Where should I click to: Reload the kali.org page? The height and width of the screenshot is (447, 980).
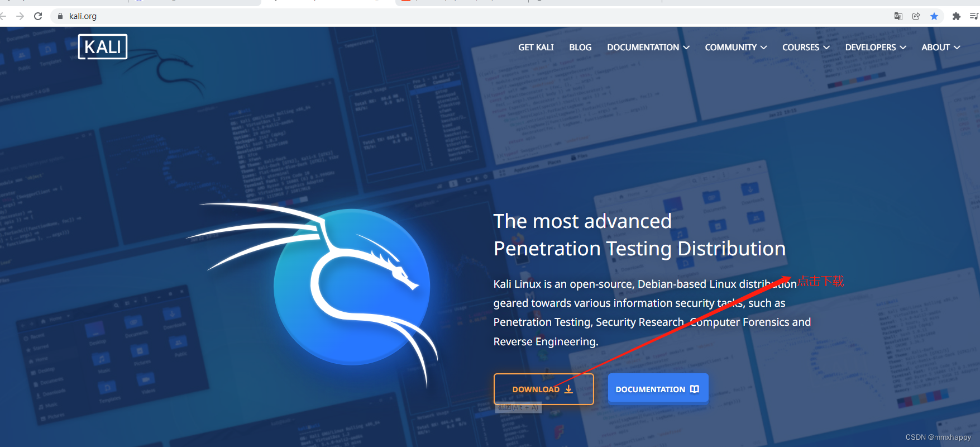(x=38, y=16)
